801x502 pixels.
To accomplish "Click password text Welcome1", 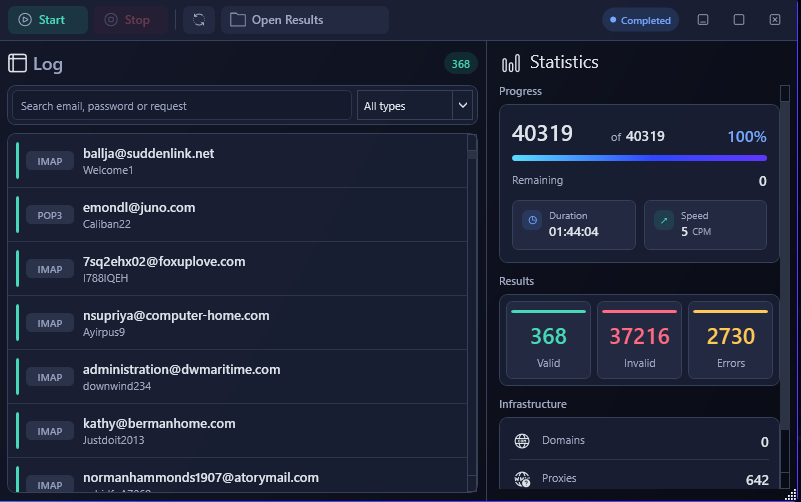I will tap(108, 170).
